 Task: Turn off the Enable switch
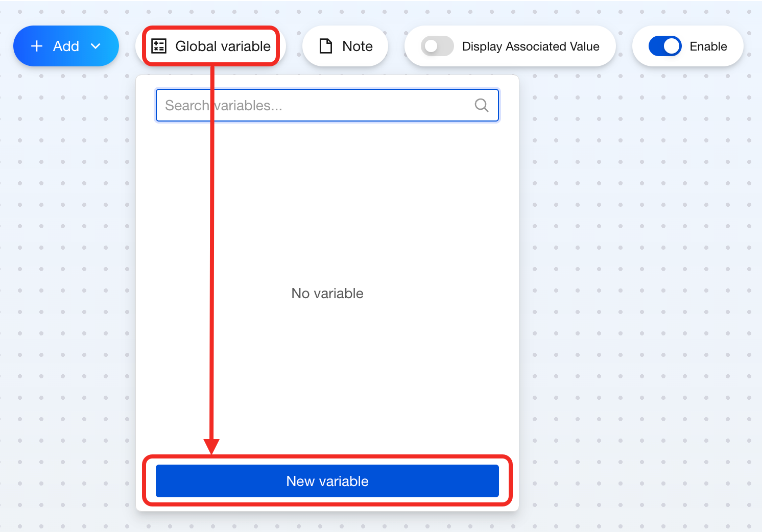(x=664, y=46)
